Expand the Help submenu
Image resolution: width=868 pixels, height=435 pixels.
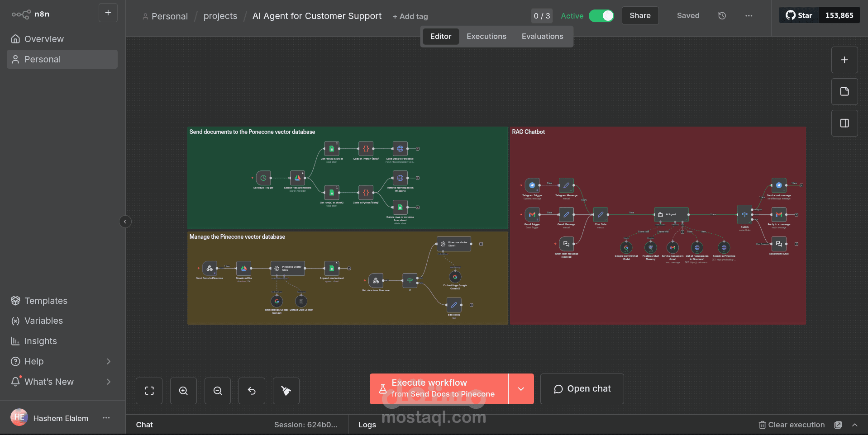[x=109, y=361]
